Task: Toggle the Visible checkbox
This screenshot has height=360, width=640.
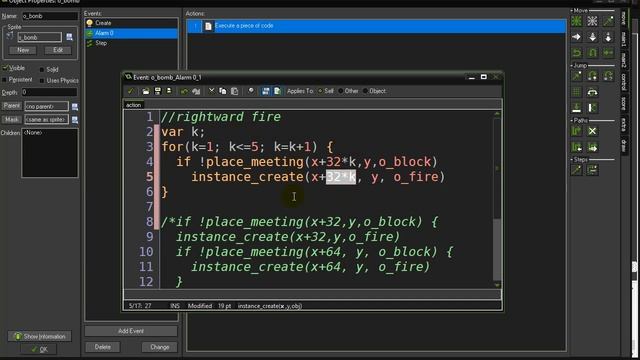Action: [5, 68]
